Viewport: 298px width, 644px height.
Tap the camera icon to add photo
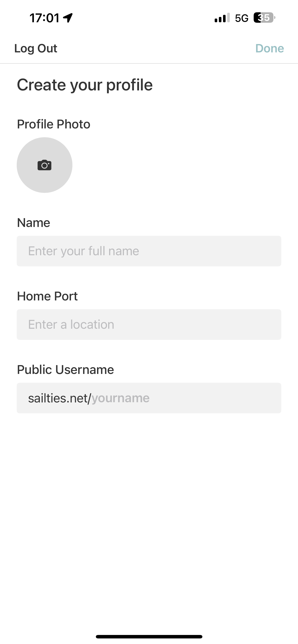(45, 165)
